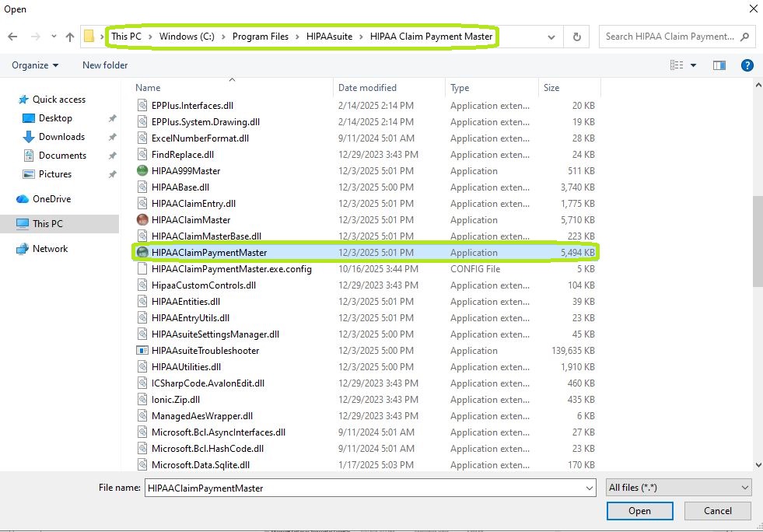Open the view options dropdown arrow
Screen dimensions: 763x532
(x=694, y=65)
